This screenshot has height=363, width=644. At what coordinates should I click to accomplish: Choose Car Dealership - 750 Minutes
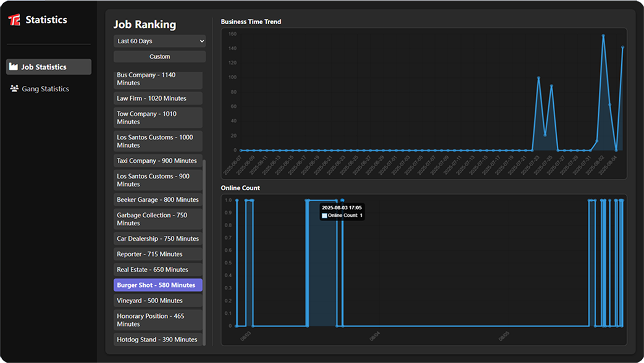(157, 239)
